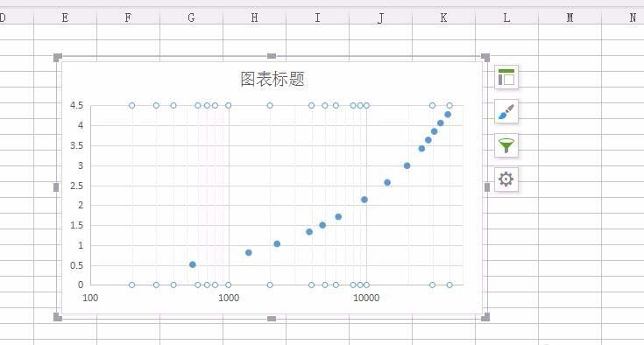Viewport: 644px width, 345px height.
Task: Click the 3.5 label on vertical axis
Action: [76, 145]
